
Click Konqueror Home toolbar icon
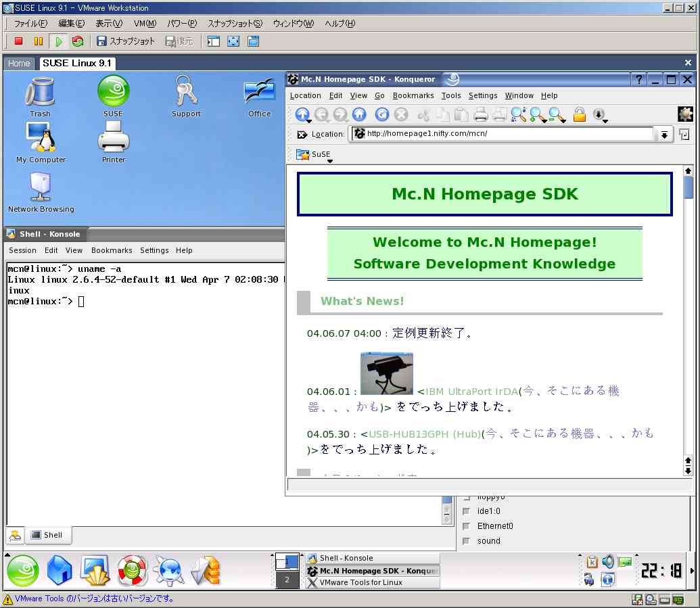click(359, 114)
